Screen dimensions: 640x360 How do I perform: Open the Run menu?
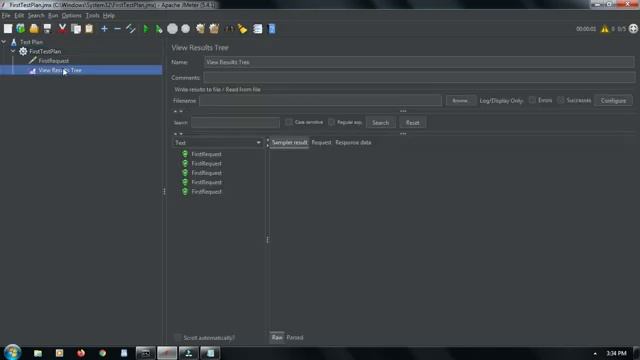[53, 16]
